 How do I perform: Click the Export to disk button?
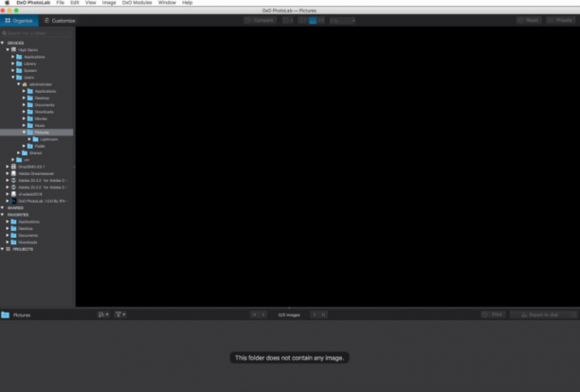tap(540, 314)
